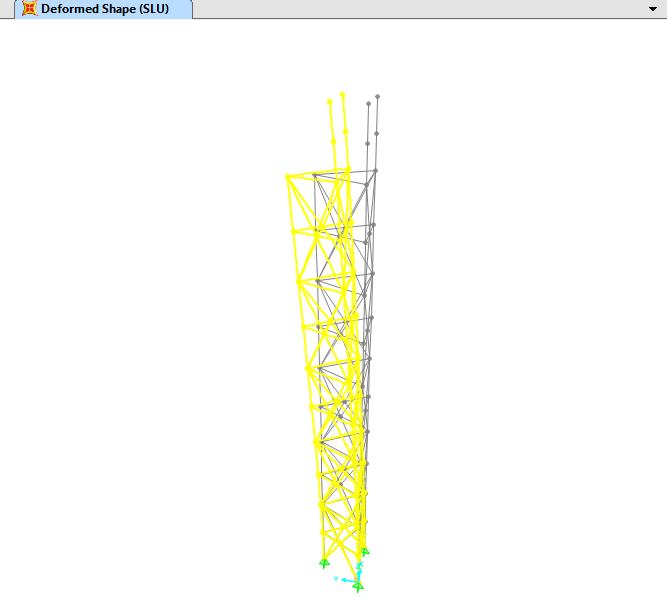Click the SAP2000 icon on the Deformed Shape tab
Image resolution: width=667 pixels, height=607 pixels.
[x=29, y=9]
